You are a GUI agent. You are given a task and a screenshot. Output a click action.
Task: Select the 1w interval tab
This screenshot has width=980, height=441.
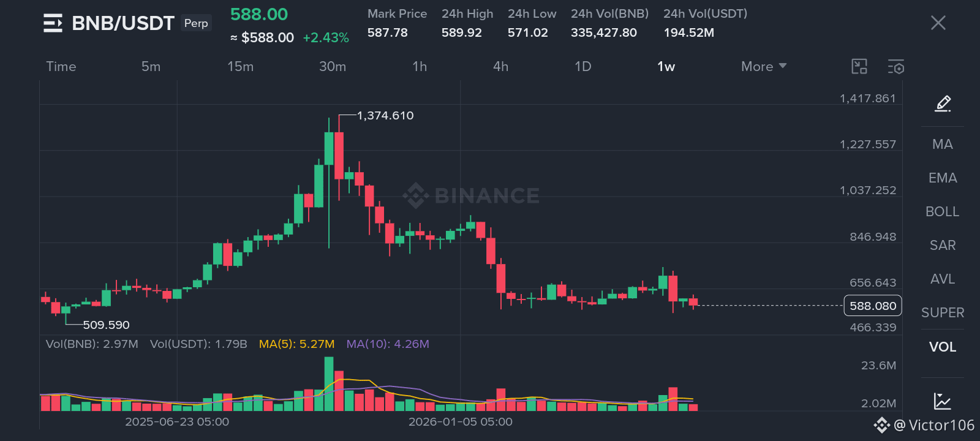click(666, 66)
